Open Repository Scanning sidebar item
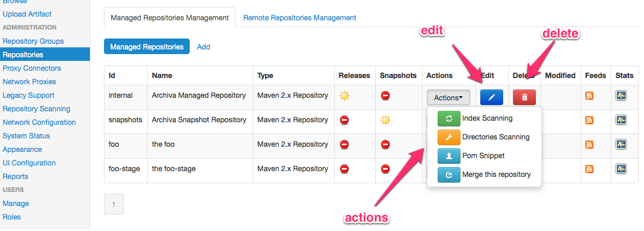This screenshot has height=231, width=644. click(x=36, y=109)
